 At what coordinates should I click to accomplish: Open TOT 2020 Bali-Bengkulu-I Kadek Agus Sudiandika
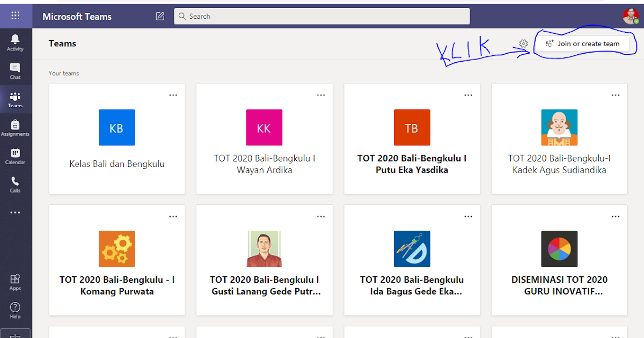[x=559, y=164]
